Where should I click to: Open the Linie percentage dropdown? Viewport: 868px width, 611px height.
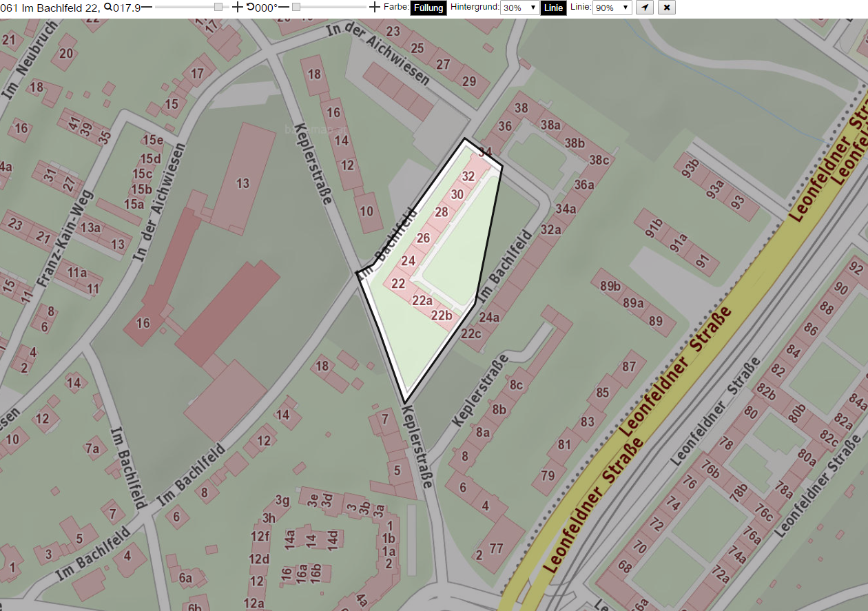612,8
